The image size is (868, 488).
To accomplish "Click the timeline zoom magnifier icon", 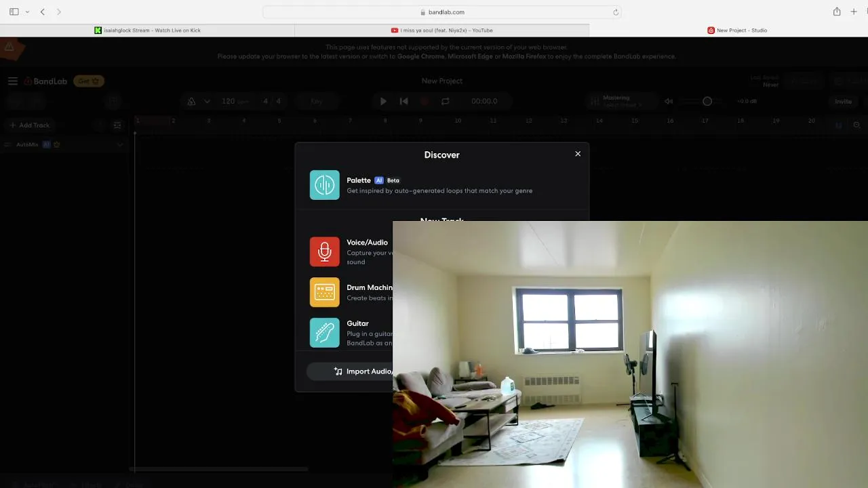I will pos(856,125).
